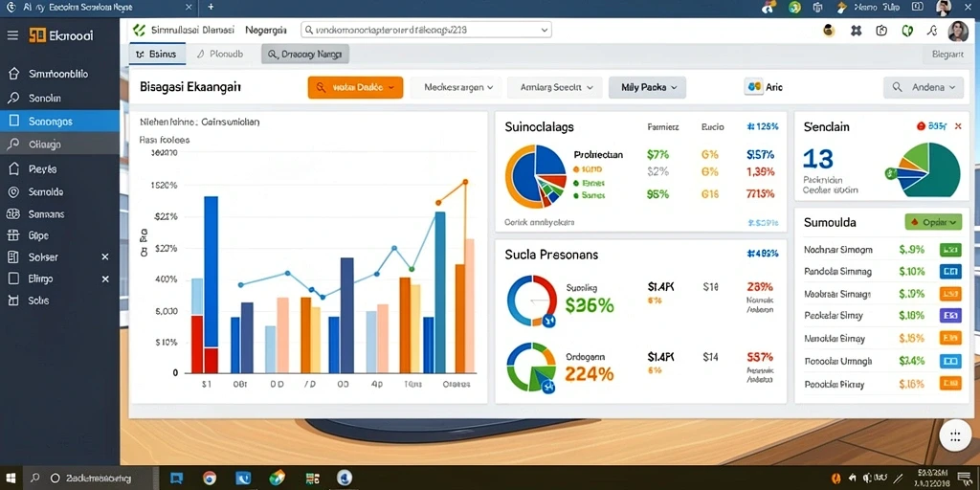Image resolution: width=980 pixels, height=490 pixels.
Task: Open the Andena search dropdown
Action: 928,87
